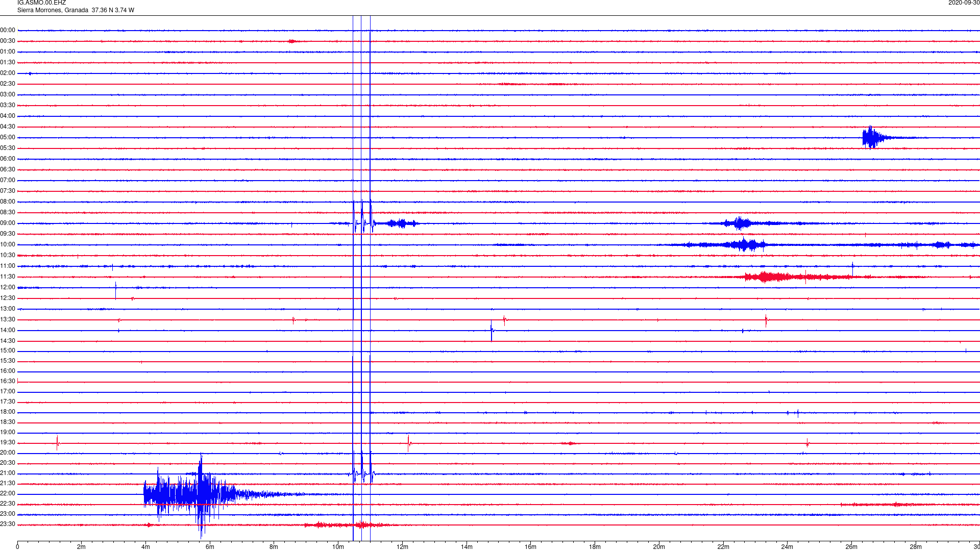Select the 00:30 time row label
Image resolution: width=980 pixels, height=551 pixels.
pyautogui.click(x=8, y=41)
